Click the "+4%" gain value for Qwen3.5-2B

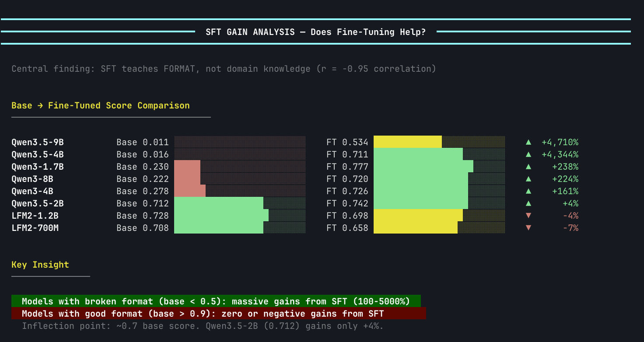pyautogui.click(x=570, y=203)
